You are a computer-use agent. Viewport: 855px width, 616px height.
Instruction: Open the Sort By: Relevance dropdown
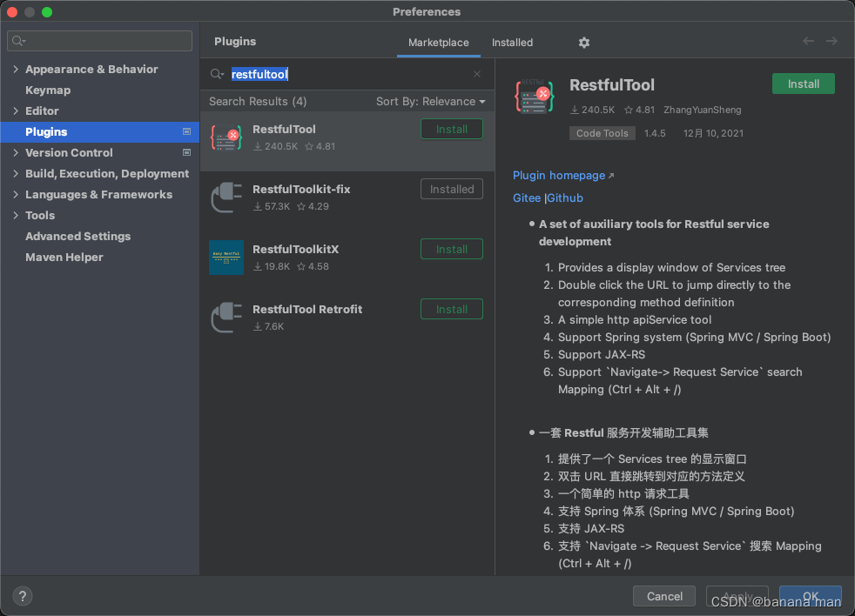tap(430, 102)
